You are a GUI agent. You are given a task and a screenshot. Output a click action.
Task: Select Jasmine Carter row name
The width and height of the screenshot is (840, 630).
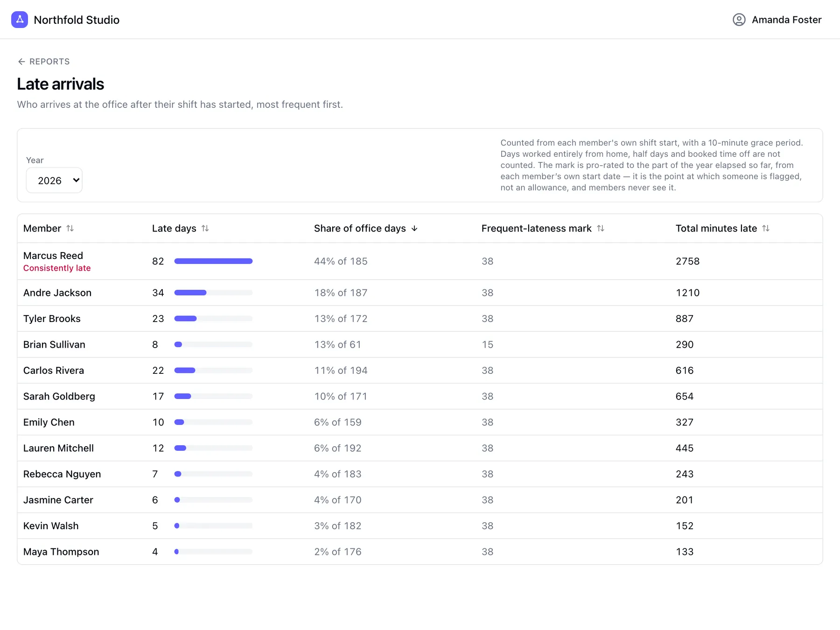(x=58, y=500)
